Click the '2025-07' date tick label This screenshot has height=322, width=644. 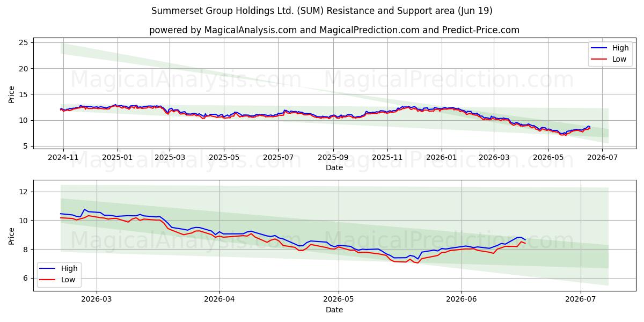click(278, 158)
